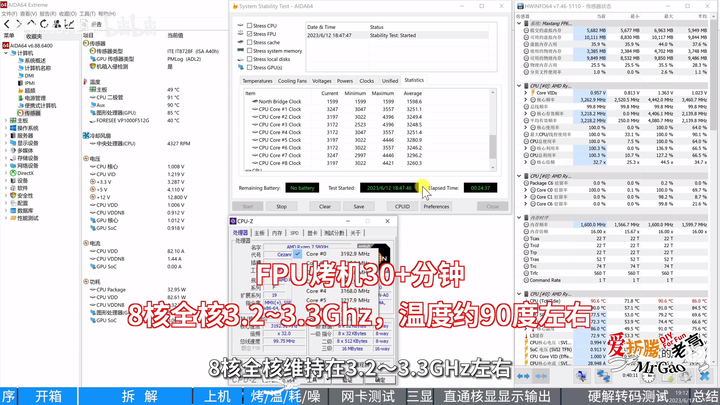The height and width of the screenshot is (405, 720).
Task: Click the AIDA64 forward arrow icon
Action: [x=19, y=24]
